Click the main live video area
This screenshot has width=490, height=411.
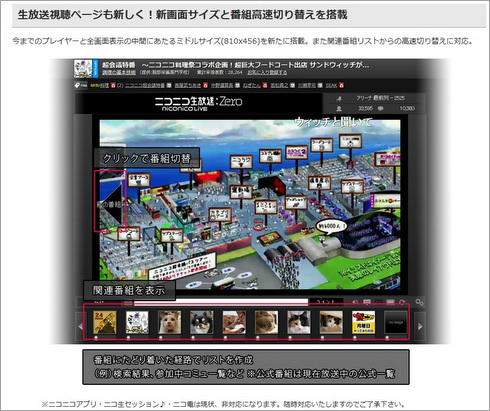(x=250, y=204)
